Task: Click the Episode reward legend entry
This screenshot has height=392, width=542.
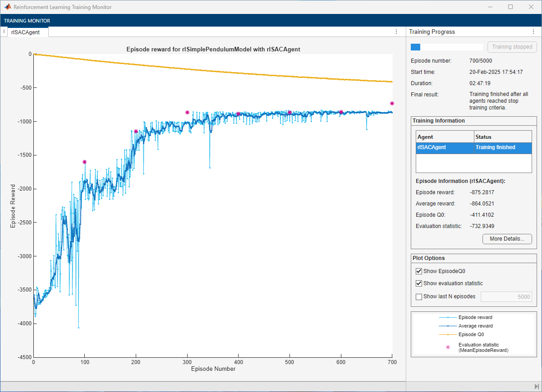Action: (x=465, y=317)
